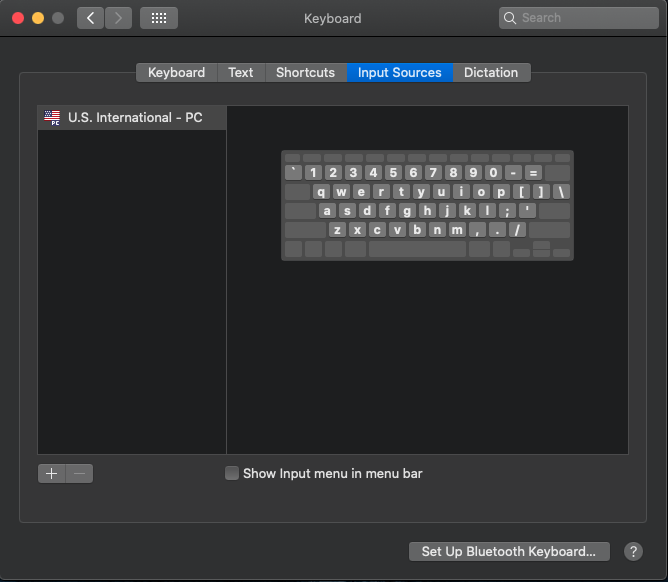
Task: Click the keyboard layout preview image
Action: (427, 205)
